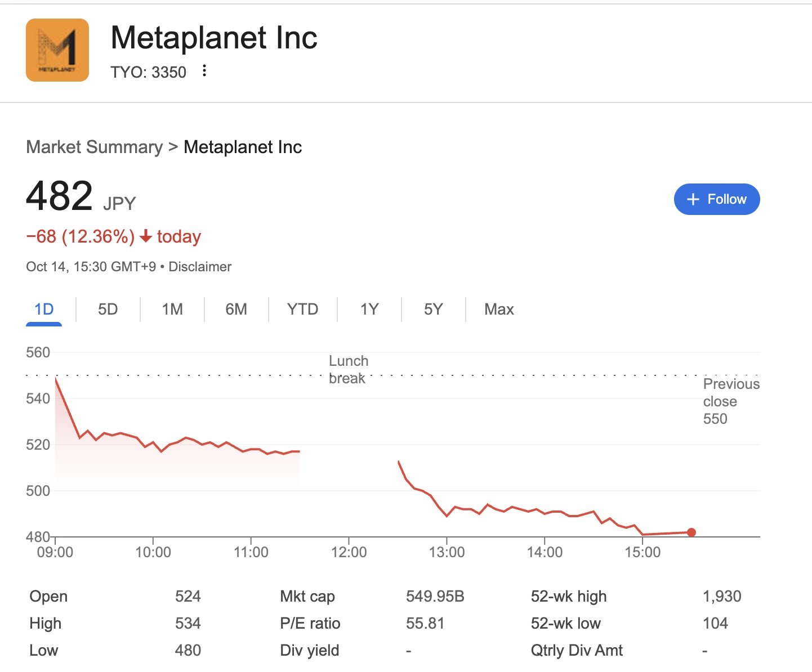Image resolution: width=812 pixels, height=672 pixels.
Task: Click the 52-wk high value 1,930
Action: (722, 597)
